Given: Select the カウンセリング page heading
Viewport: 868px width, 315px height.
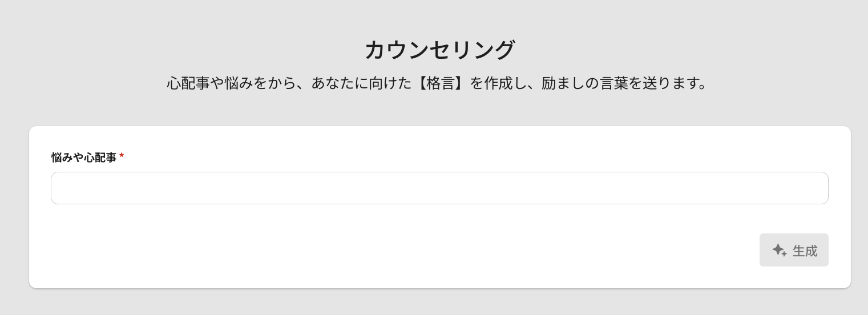Looking at the screenshot, I should pos(439,50).
